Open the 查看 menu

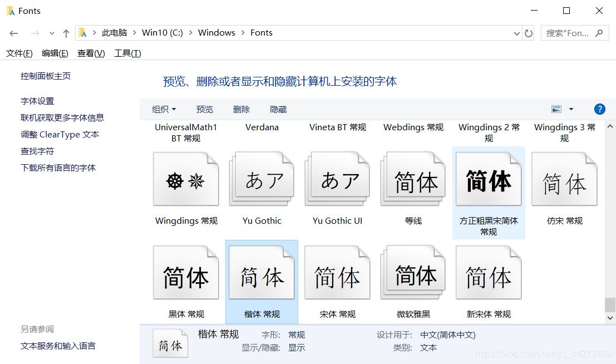tap(91, 53)
